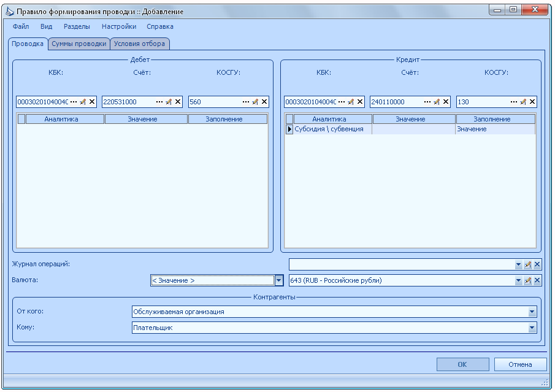Click the row selector arrow of Субсидия row
The image size is (555, 392).
(289, 129)
